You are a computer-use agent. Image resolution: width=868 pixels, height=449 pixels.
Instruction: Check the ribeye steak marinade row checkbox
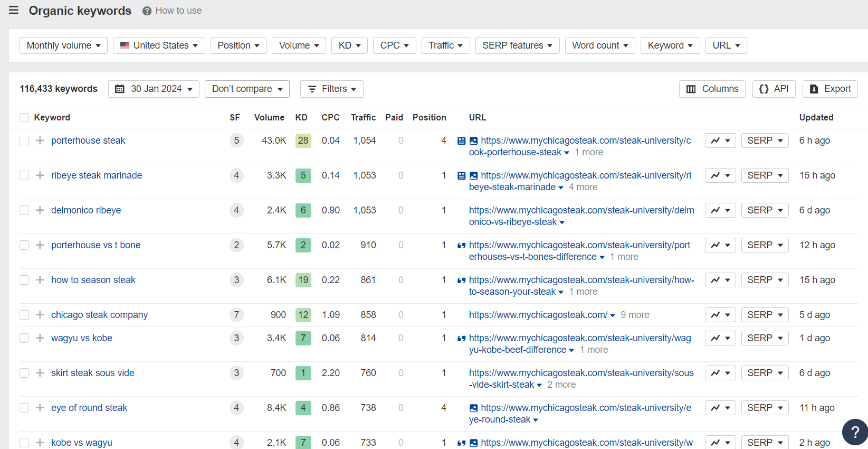click(24, 175)
